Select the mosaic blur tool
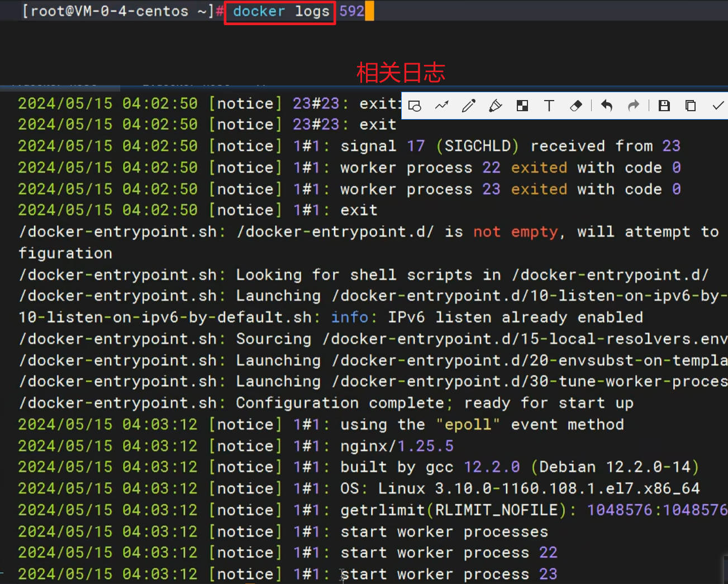728x584 pixels. [x=522, y=106]
